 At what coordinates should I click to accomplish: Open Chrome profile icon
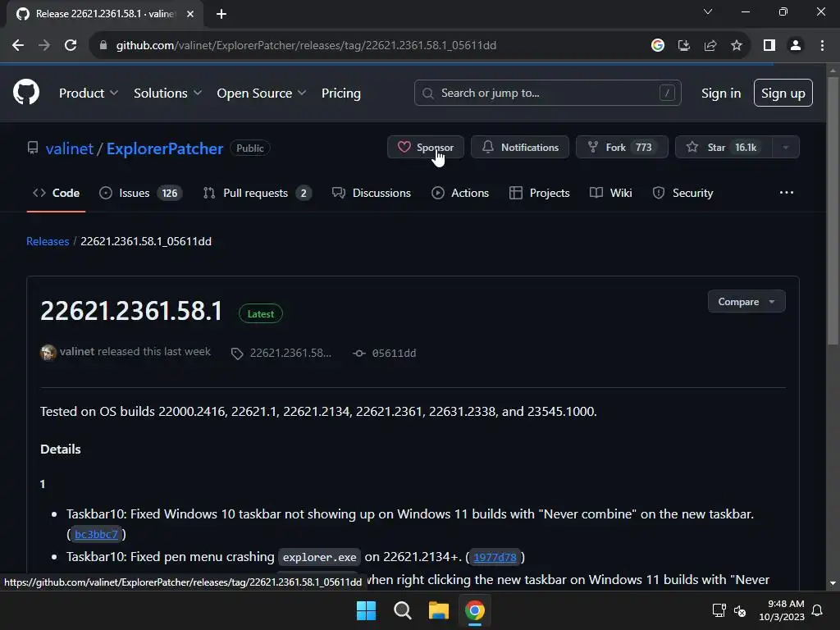pos(796,46)
